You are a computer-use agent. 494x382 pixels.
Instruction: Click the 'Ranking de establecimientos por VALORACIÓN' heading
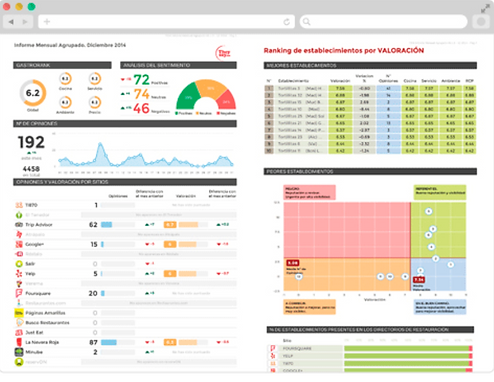click(344, 51)
